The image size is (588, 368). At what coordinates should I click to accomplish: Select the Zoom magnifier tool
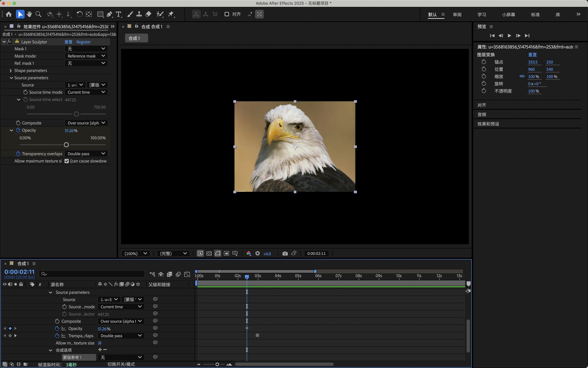point(38,14)
